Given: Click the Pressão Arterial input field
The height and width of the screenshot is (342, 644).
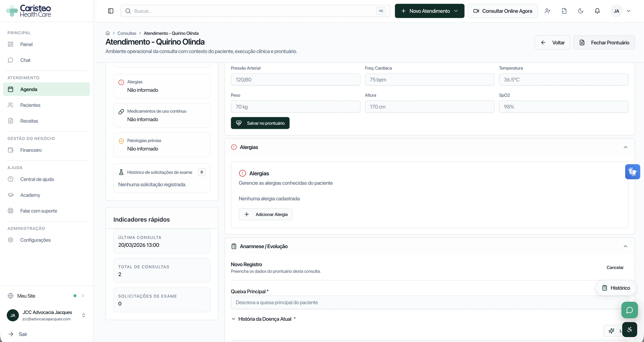Looking at the screenshot, I should click(295, 80).
